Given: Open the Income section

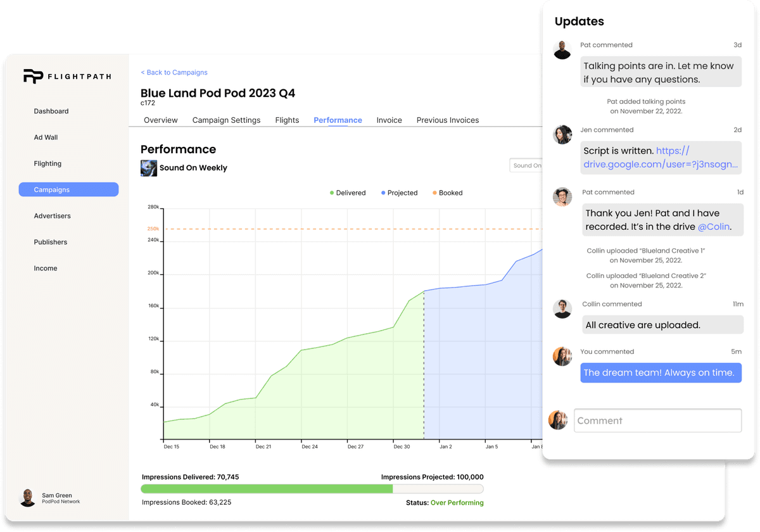Looking at the screenshot, I should tap(46, 269).
